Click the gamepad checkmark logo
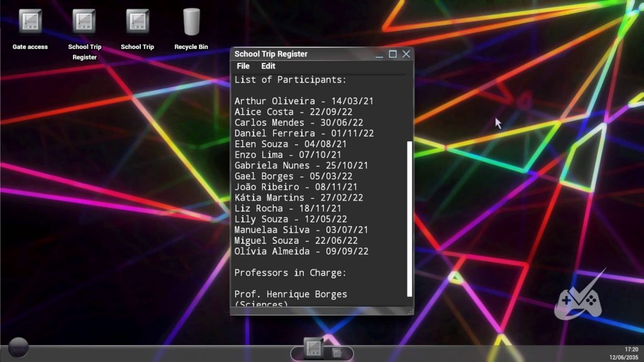 [x=577, y=298]
